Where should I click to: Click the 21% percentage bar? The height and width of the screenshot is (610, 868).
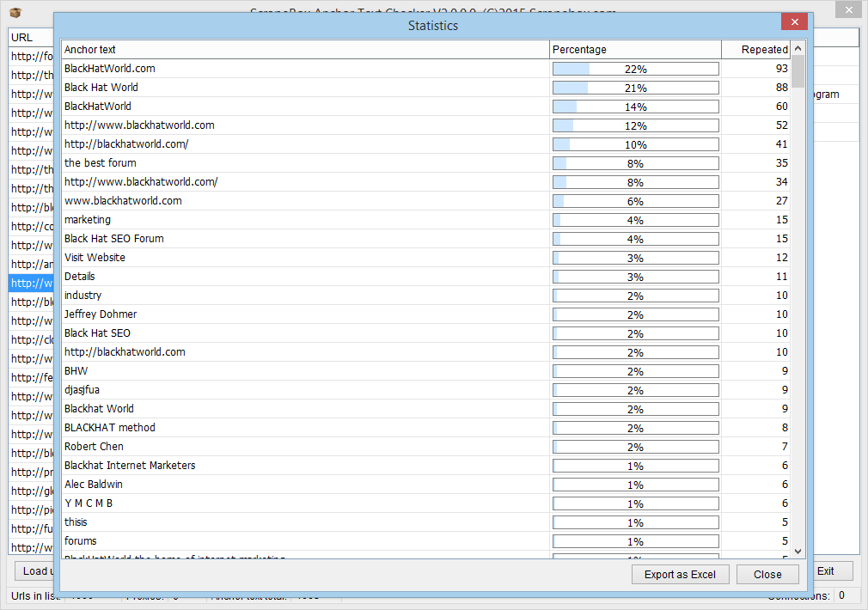[x=635, y=88]
